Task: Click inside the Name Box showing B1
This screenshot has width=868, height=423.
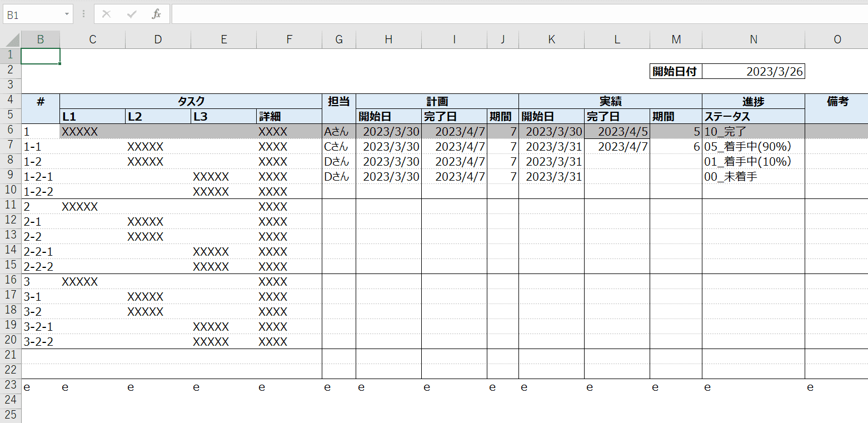Action: tap(33, 14)
